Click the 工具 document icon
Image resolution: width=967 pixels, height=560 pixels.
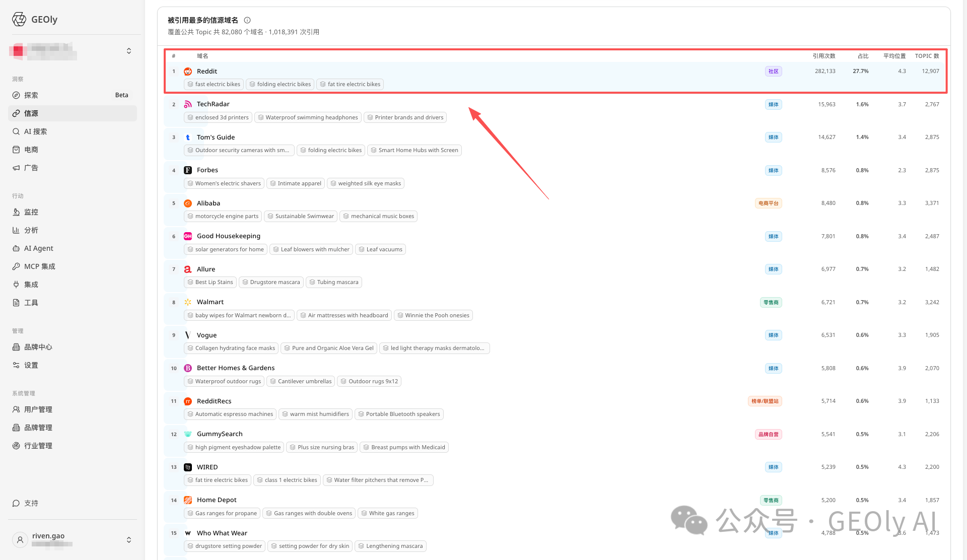point(16,303)
